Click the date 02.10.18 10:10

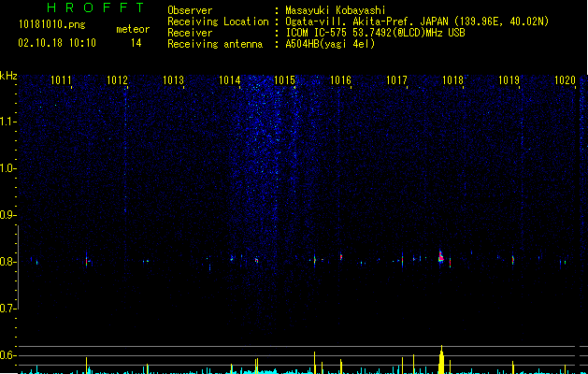pos(57,43)
